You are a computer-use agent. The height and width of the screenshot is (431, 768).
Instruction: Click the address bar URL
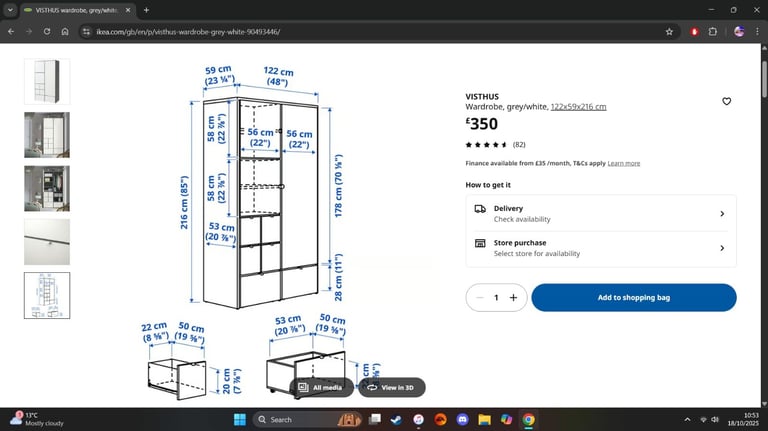click(x=188, y=32)
